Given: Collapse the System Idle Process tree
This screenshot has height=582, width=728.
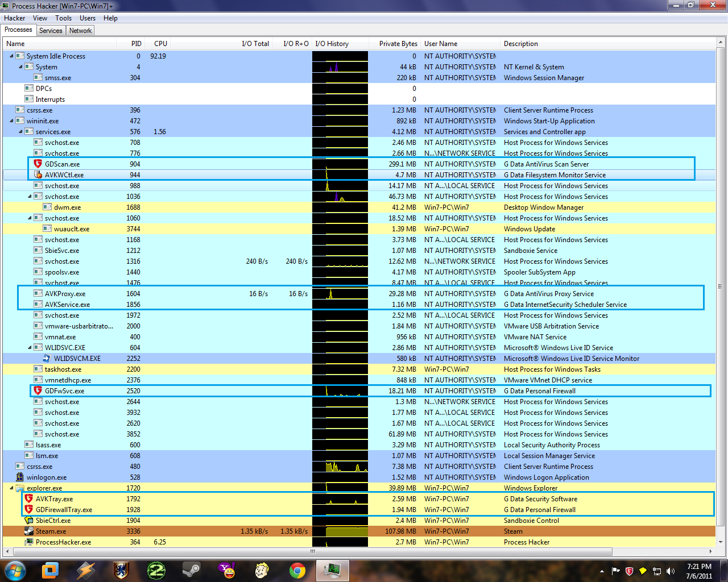Looking at the screenshot, I should tap(11, 56).
